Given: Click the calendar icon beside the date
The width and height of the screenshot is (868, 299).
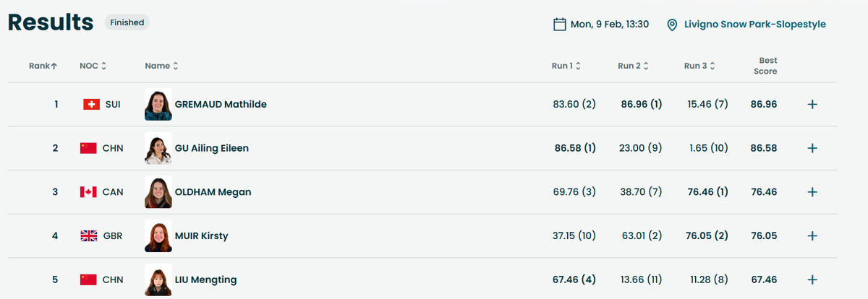Looking at the screenshot, I should coord(559,25).
